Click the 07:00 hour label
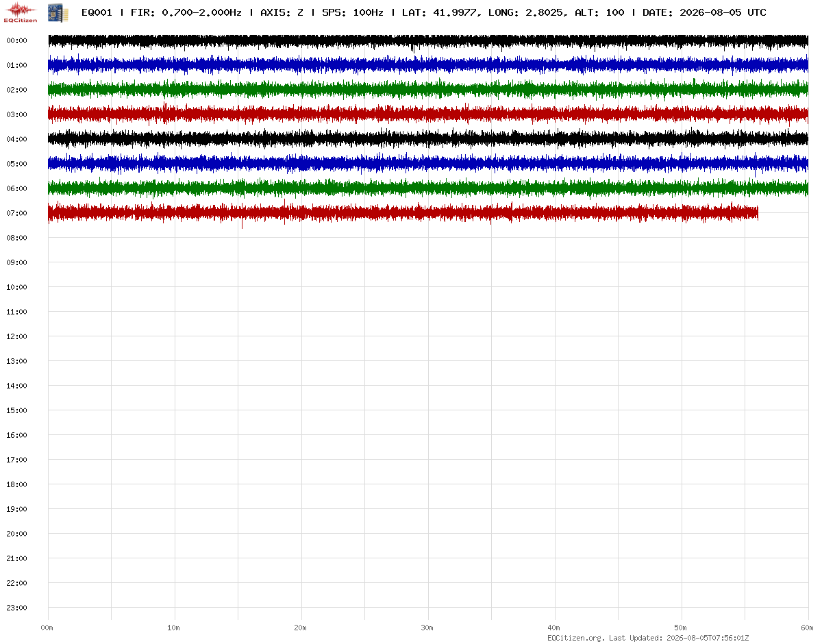Viewport: 822px width, 644px height. pos(16,213)
